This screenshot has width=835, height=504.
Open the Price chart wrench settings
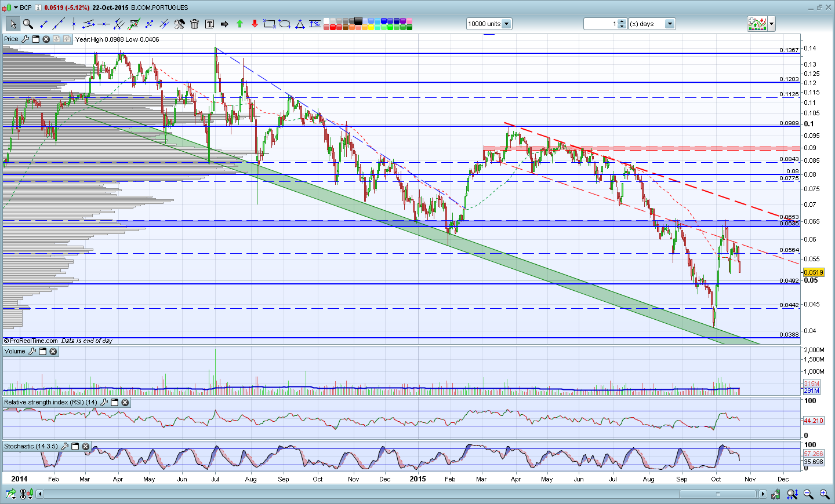25,39
